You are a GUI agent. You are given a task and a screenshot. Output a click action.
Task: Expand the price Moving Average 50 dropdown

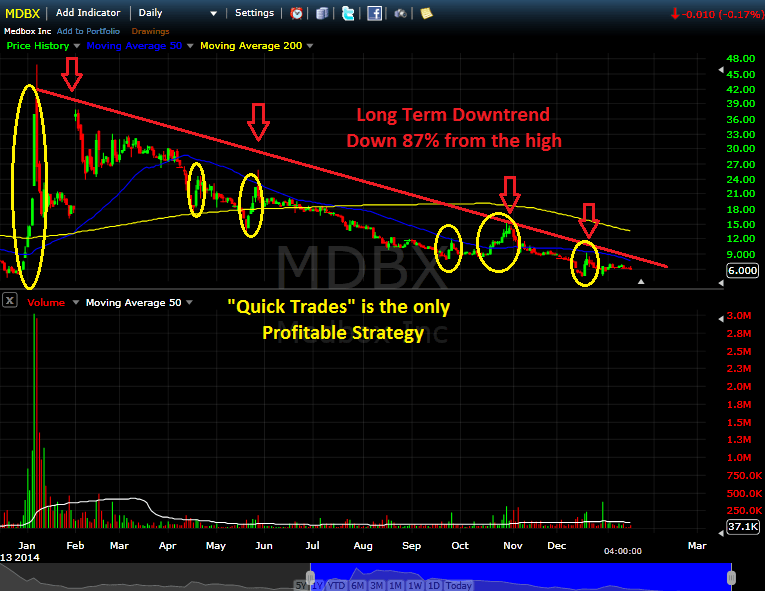(x=190, y=46)
